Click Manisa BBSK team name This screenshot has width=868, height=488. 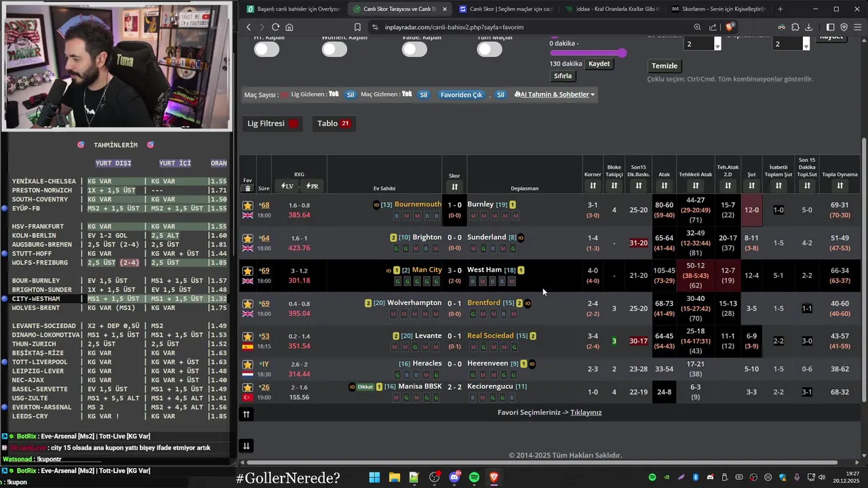click(420, 387)
